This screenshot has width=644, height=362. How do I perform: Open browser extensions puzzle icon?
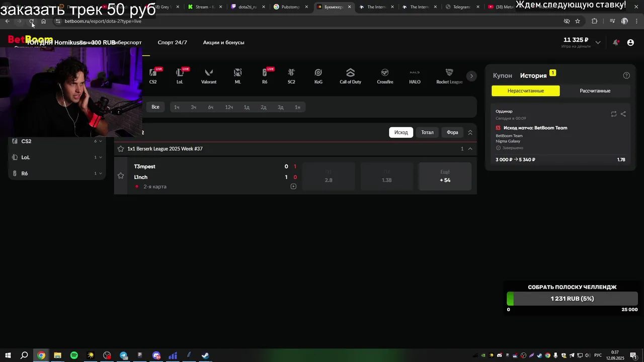click(x=594, y=21)
